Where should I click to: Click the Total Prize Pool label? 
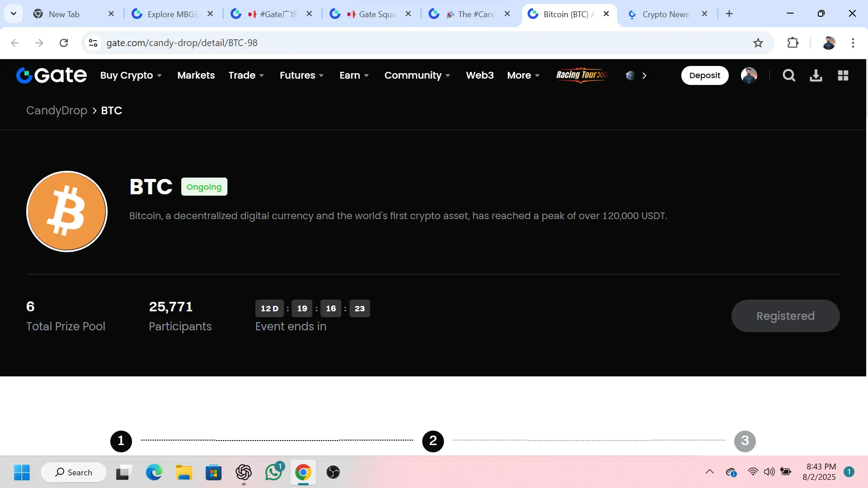[66, 326]
